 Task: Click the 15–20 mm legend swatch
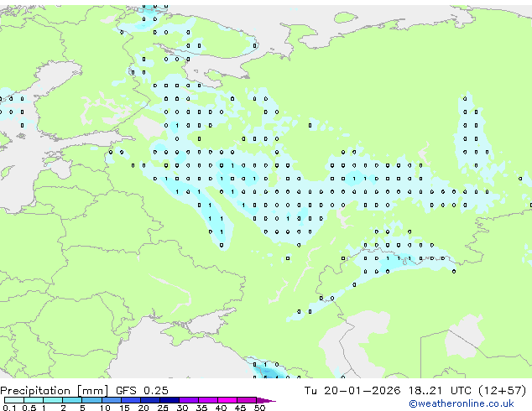tap(131, 400)
